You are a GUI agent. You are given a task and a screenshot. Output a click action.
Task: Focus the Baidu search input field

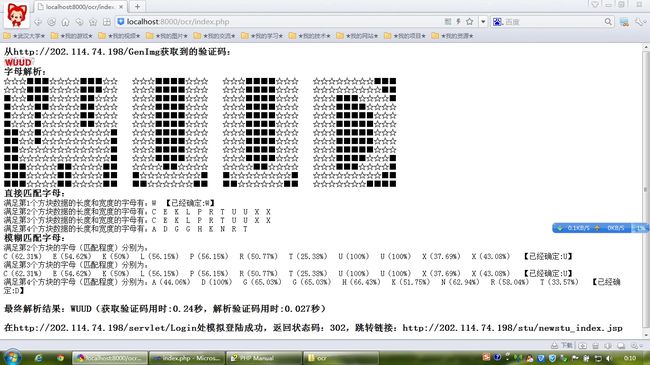pos(553,22)
